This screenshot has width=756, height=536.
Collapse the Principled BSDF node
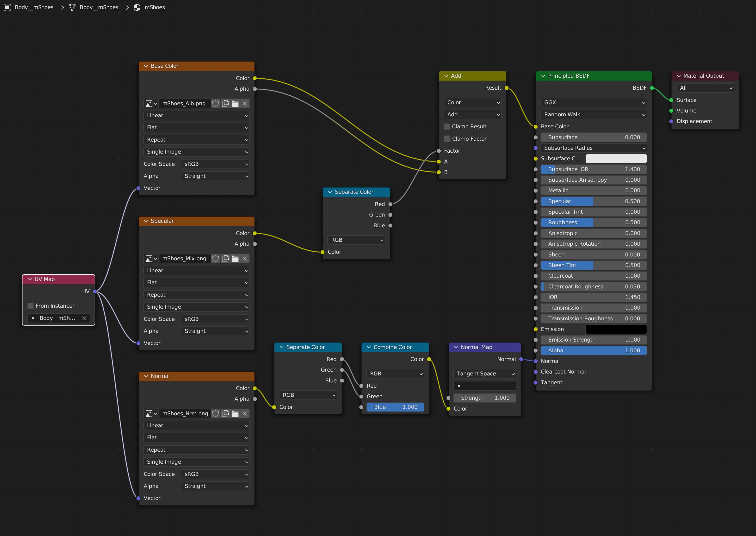pos(543,76)
